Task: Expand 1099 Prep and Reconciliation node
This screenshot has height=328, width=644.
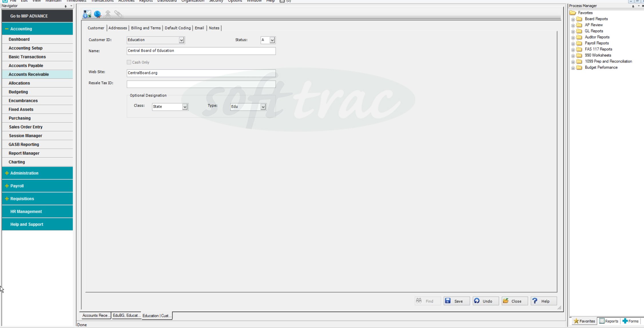Action: [573, 62]
